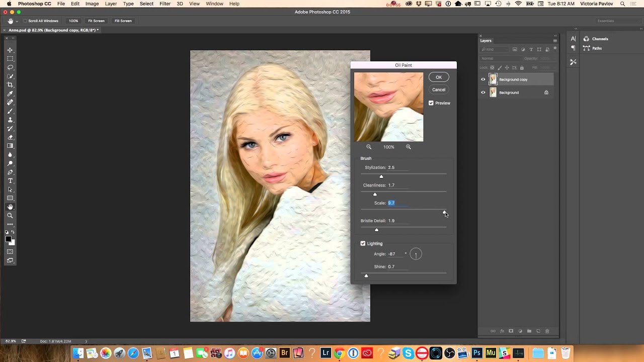Image resolution: width=644 pixels, height=362 pixels.
Task: Open the Character panel icon
Action: pyautogui.click(x=573, y=39)
